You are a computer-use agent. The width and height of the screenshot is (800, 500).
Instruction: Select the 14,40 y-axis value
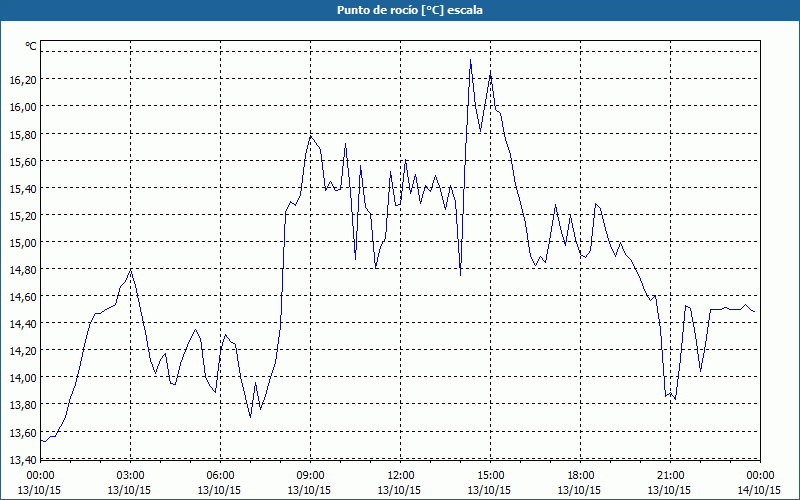(23, 323)
